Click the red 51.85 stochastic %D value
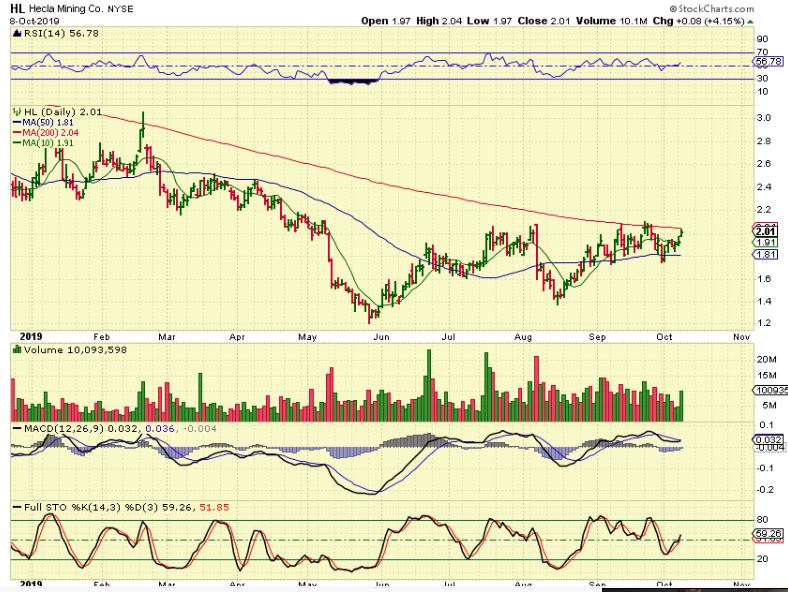The height and width of the screenshot is (592, 788). [214, 508]
